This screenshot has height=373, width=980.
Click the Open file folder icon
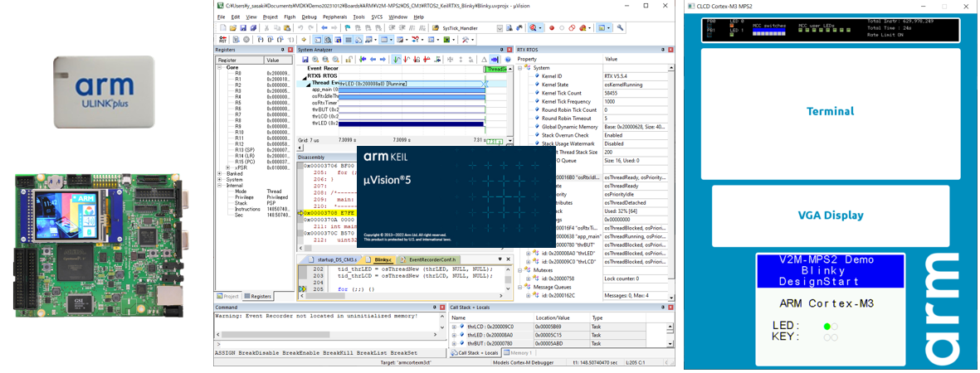click(233, 28)
